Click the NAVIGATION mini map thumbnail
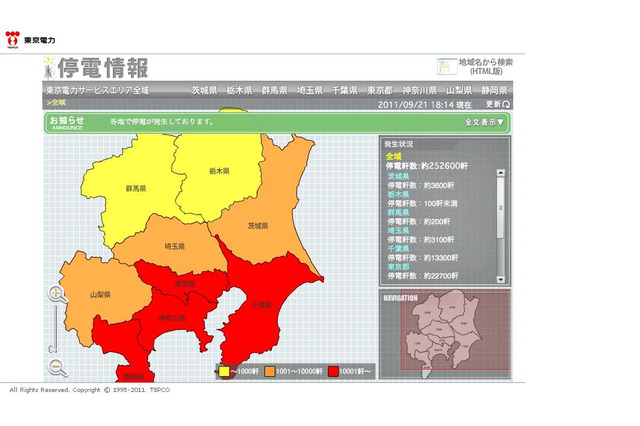Image resolution: width=640 pixels, height=426 pixels. 445,334
